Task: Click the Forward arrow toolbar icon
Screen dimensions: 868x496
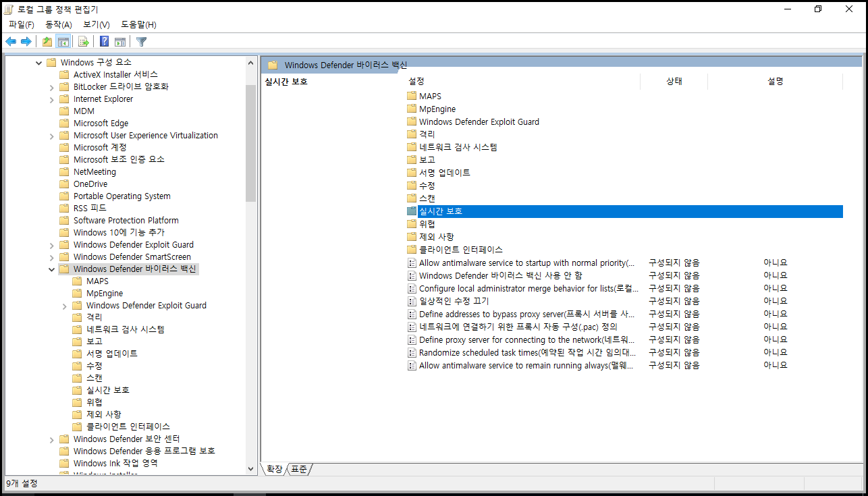Action: pos(26,42)
